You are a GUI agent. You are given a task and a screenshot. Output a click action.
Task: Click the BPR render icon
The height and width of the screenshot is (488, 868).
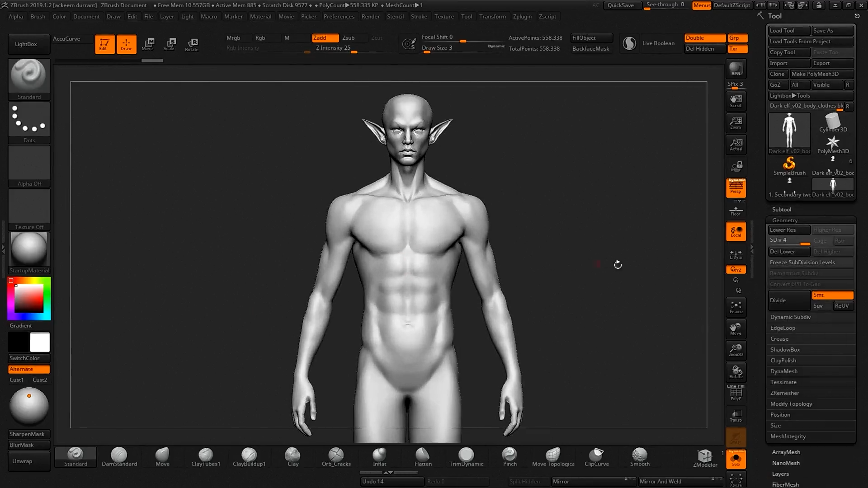[736, 69]
